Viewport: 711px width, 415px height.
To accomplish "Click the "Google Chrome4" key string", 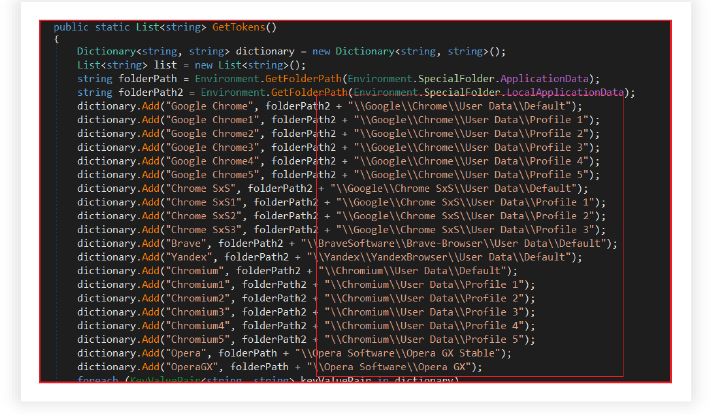I will click(213, 161).
